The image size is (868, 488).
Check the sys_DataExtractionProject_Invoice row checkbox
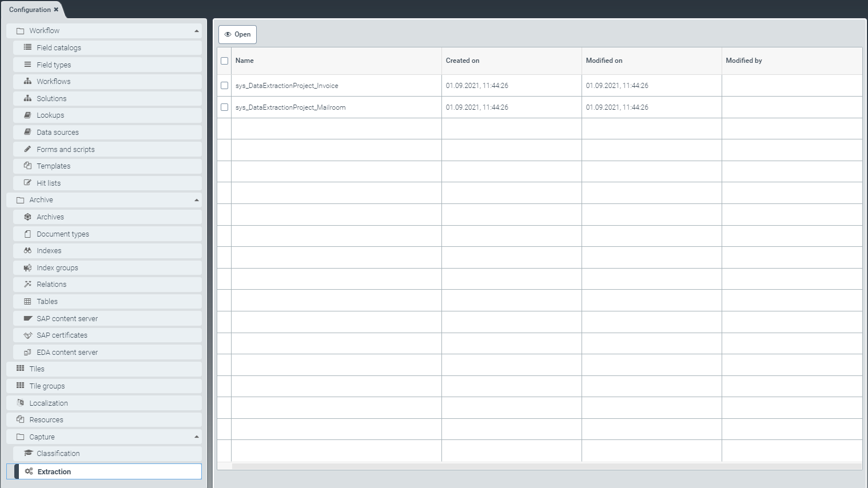224,86
